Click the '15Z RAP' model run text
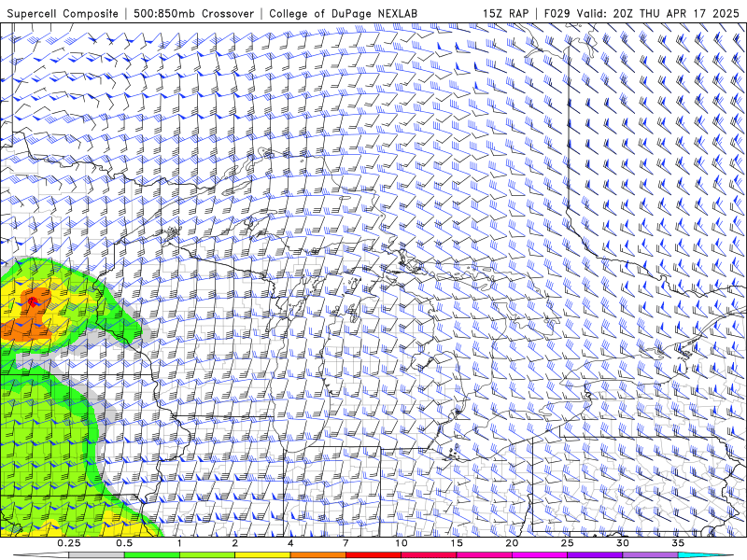The height and width of the screenshot is (560, 747). tap(505, 14)
